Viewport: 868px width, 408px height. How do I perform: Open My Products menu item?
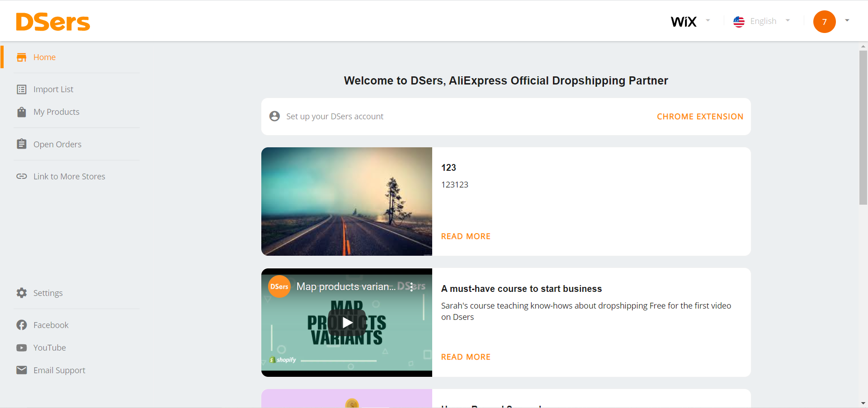pyautogui.click(x=57, y=112)
